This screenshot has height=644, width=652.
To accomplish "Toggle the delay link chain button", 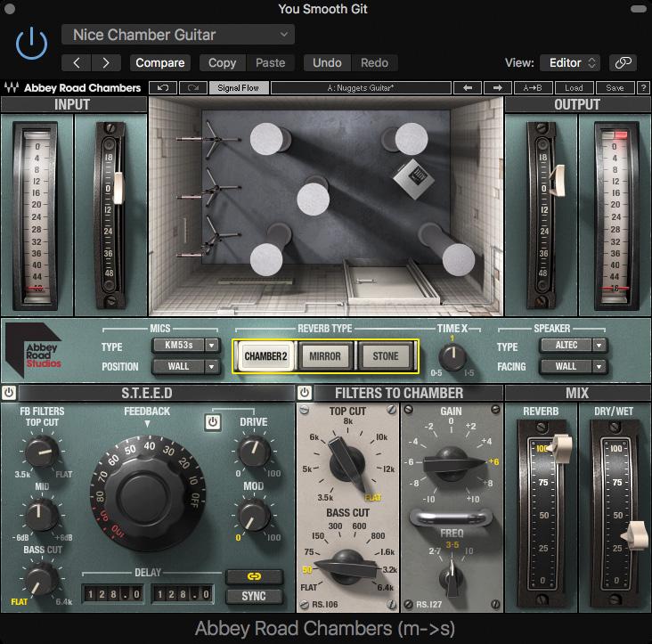I will [x=254, y=576].
